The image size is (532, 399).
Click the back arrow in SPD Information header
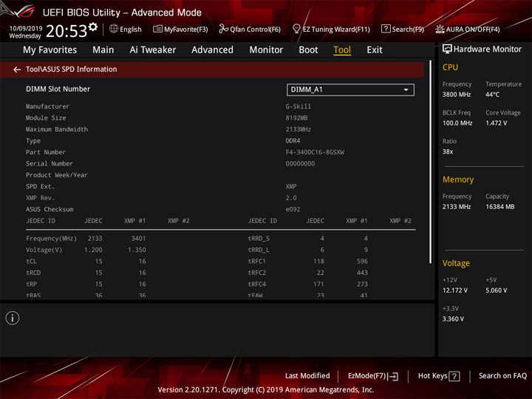pos(17,69)
